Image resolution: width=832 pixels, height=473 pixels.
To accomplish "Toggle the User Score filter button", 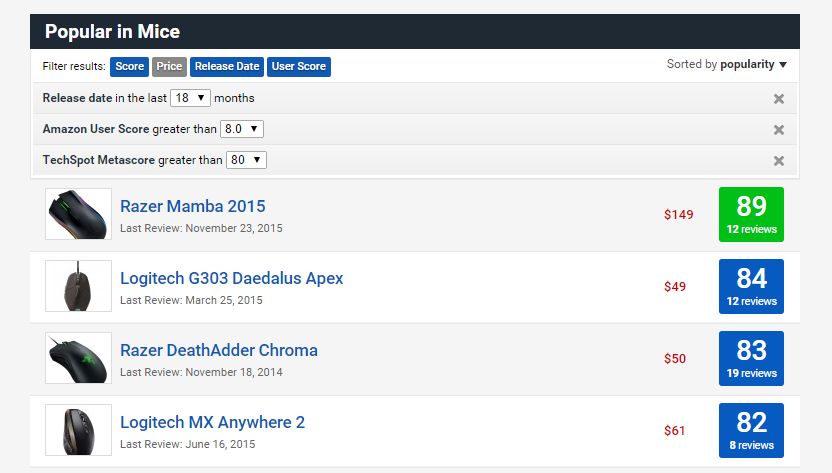I will click(x=299, y=66).
